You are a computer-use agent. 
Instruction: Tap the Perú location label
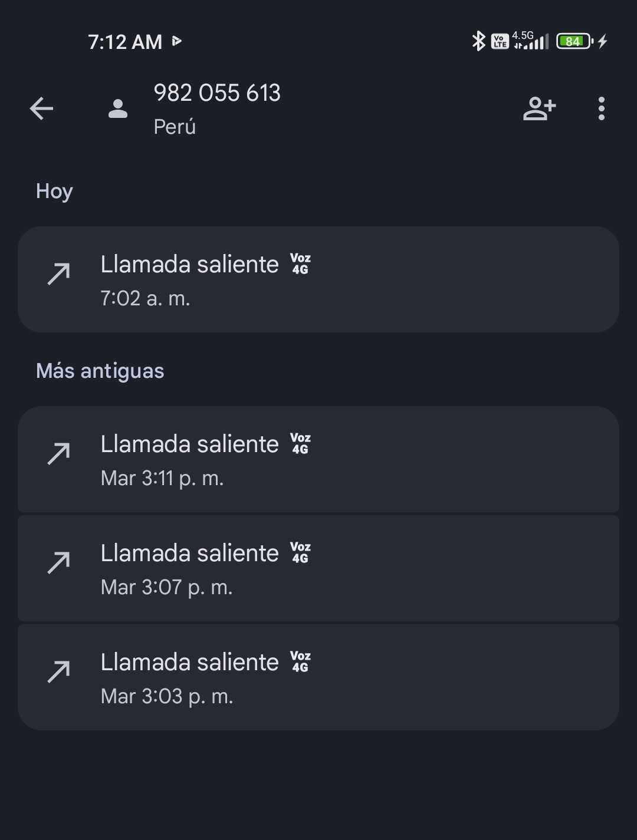175,127
